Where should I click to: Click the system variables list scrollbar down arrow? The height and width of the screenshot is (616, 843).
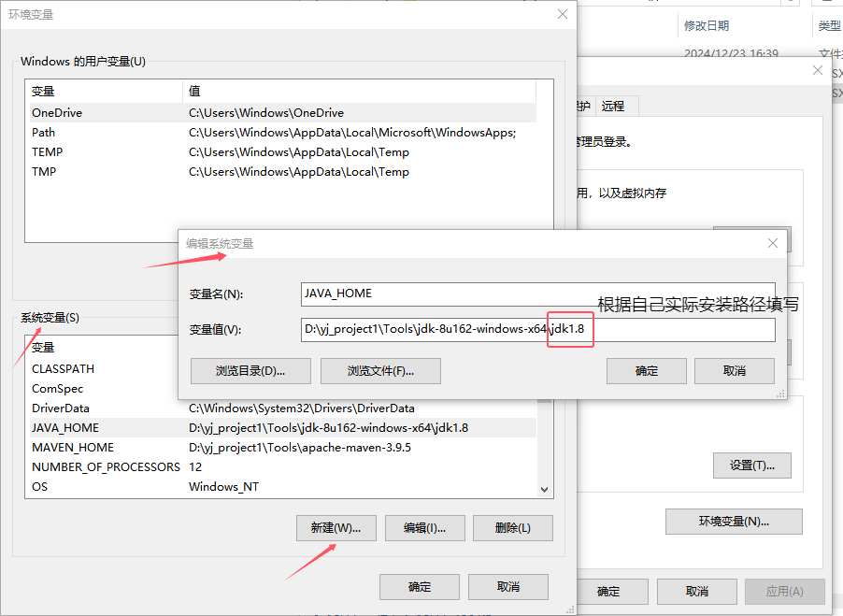coord(543,489)
